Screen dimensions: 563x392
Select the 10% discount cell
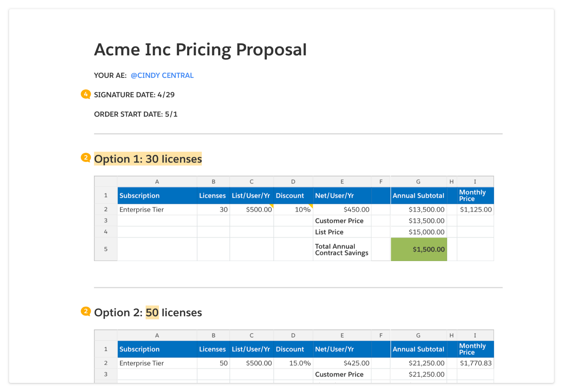pos(293,210)
